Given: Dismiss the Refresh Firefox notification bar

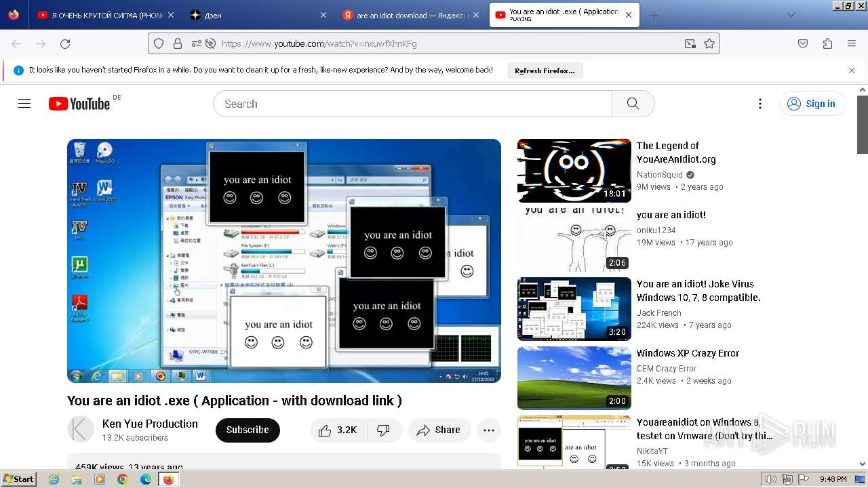Looking at the screenshot, I should point(852,70).
